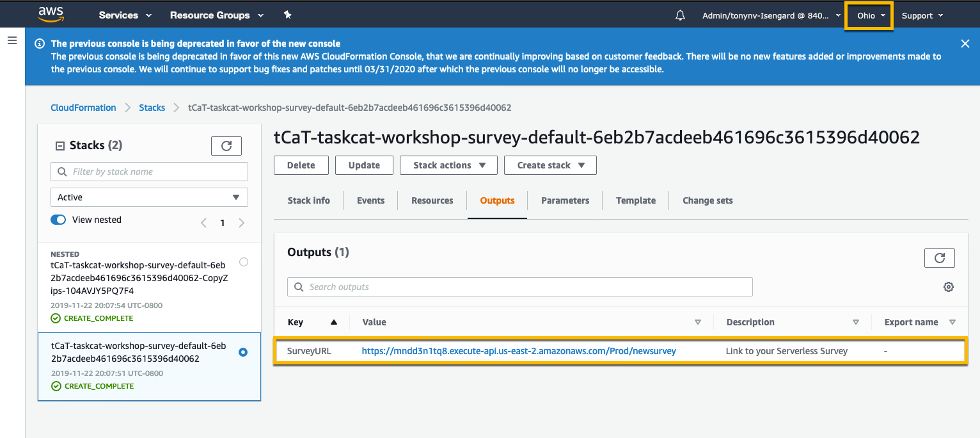Click the SurveyURL key cell

[x=309, y=351]
